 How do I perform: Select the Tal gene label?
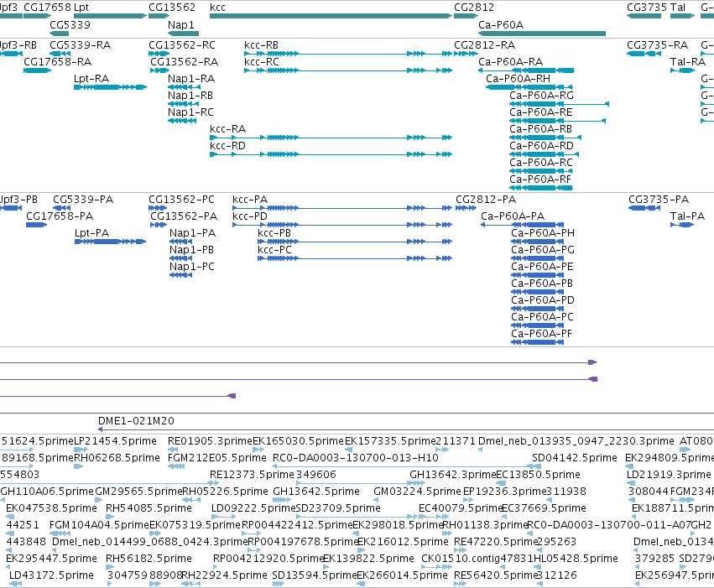[678, 8]
